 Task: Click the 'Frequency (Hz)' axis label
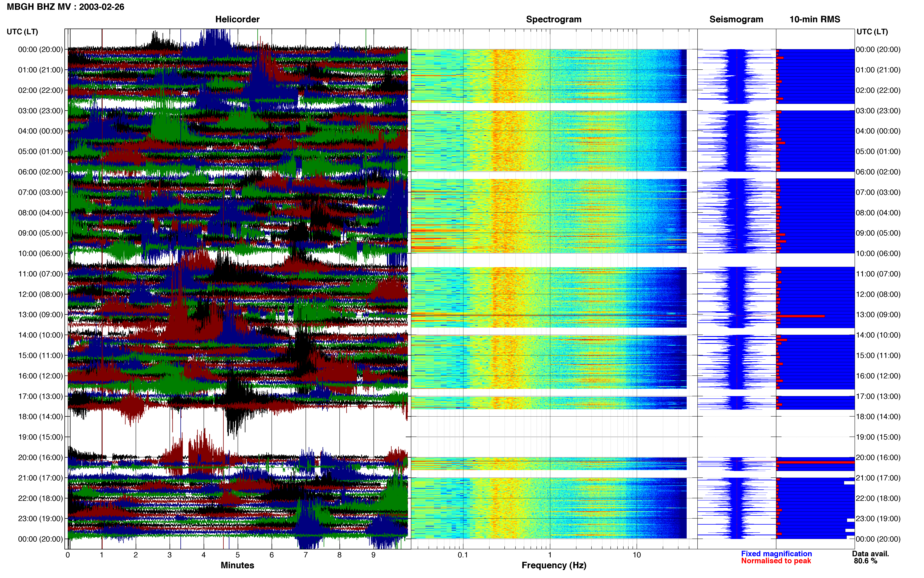pyautogui.click(x=554, y=565)
